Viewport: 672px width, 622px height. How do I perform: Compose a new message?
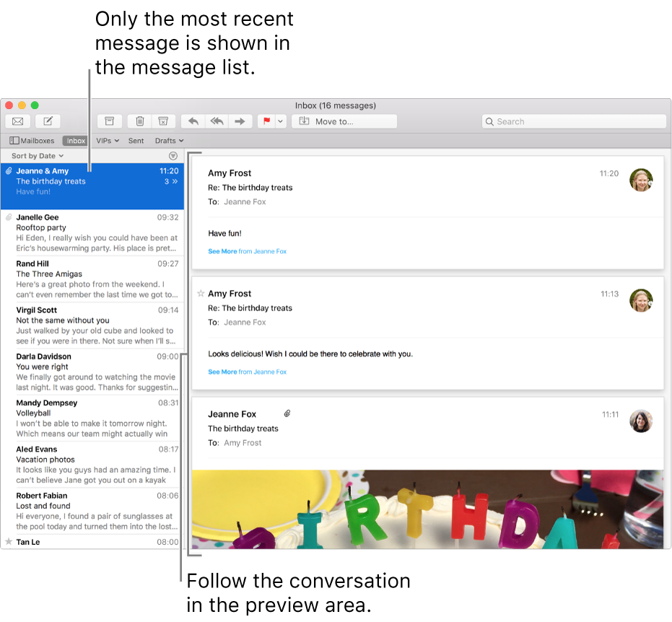click(47, 121)
